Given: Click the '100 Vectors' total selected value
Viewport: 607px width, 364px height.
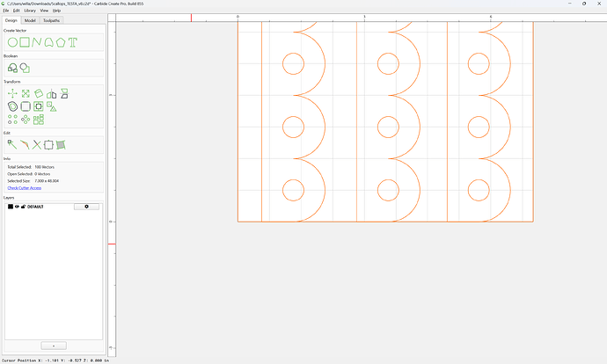Looking at the screenshot, I should [45, 167].
